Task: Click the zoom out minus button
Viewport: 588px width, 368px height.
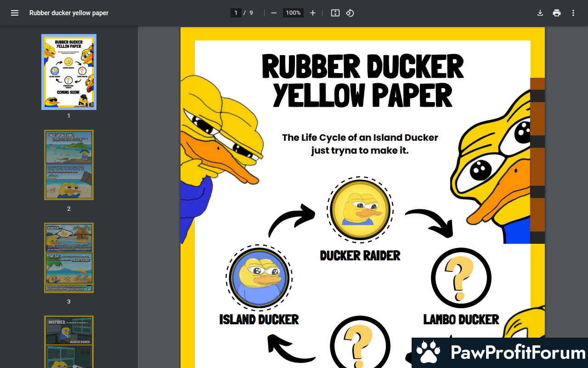Action: [x=274, y=13]
